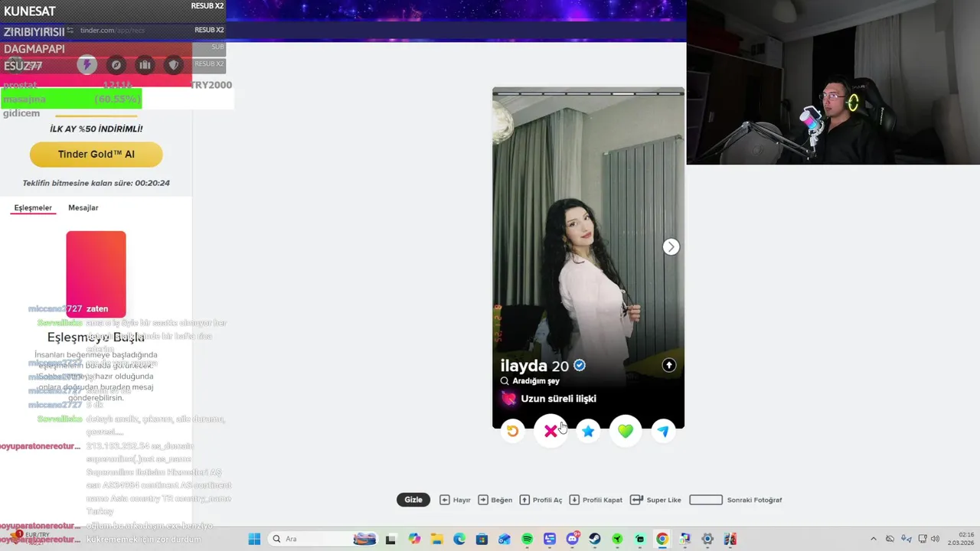This screenshot has height=551, width=980.
Task: Click the Super Like enter-key shortcut hint
Action: coord(655,500)
